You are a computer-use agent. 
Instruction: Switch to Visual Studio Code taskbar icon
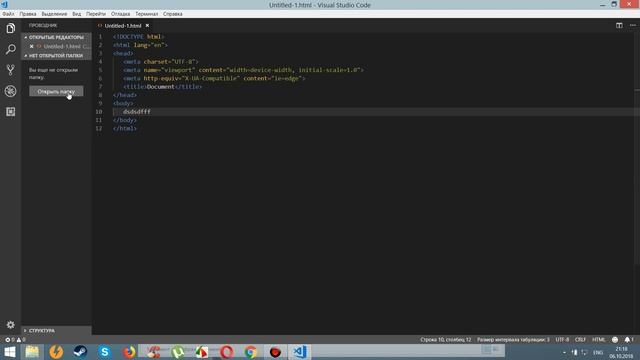pos(300,352)
